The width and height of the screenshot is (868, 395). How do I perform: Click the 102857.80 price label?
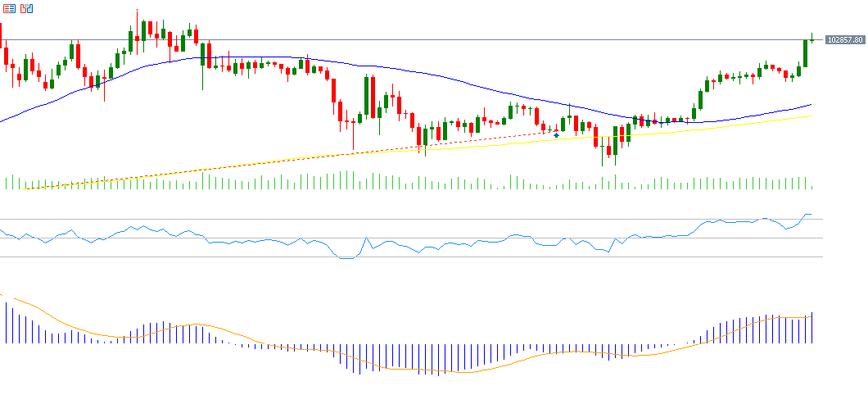point(845,39)
